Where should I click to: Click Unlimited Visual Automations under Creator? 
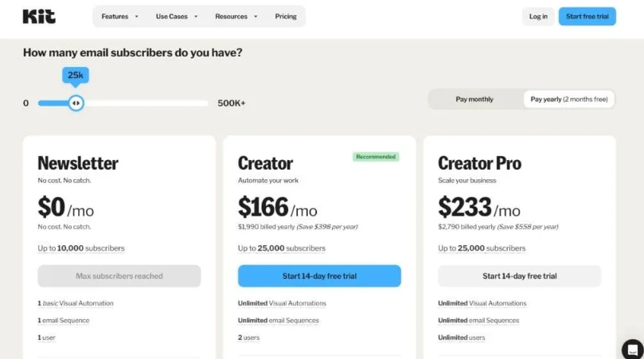click(282, 303)
